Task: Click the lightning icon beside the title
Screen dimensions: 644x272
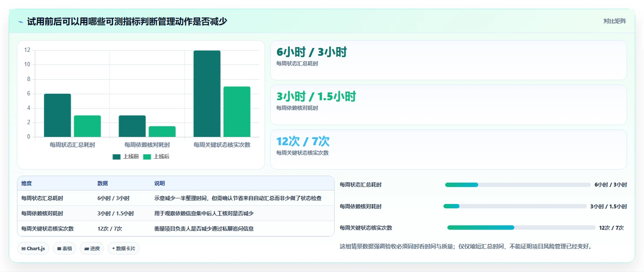Action: click(20, 22)
